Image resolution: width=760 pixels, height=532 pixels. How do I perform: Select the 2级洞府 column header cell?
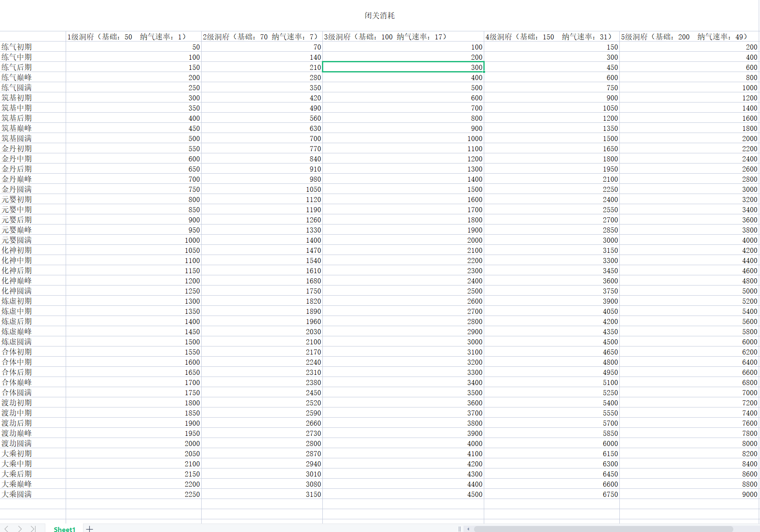[x=262, y=36]
